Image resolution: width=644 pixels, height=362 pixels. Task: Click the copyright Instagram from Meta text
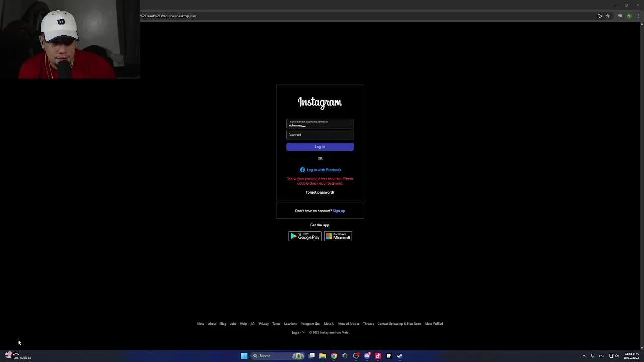point(329,332)
